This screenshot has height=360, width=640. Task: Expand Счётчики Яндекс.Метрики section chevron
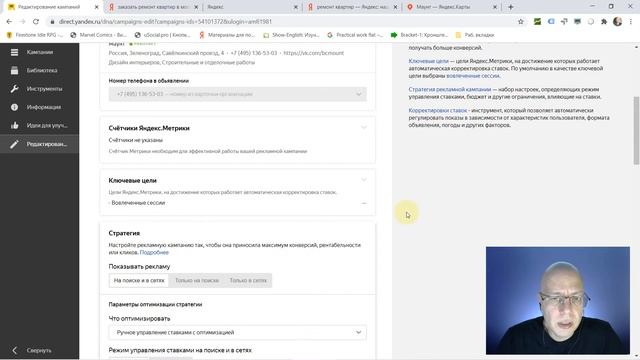pos(364,128)
